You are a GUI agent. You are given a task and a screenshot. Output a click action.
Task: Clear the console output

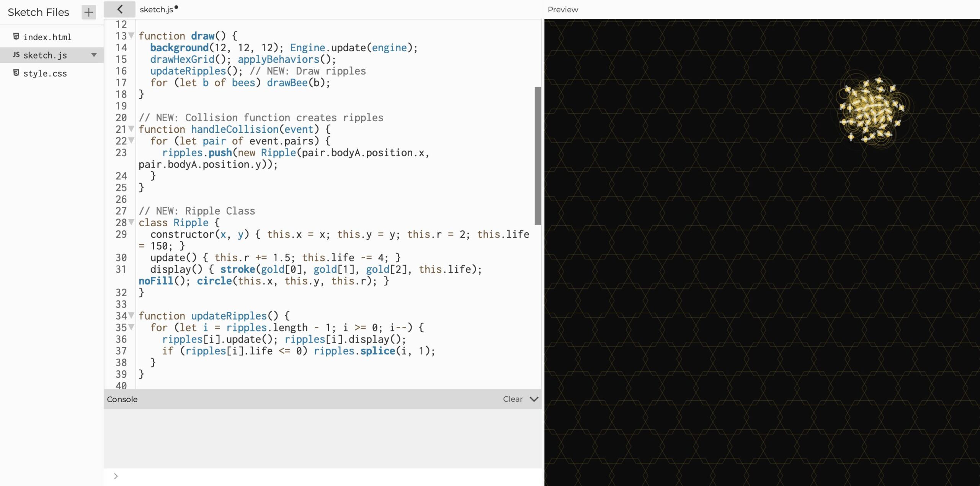coord(513,399)
